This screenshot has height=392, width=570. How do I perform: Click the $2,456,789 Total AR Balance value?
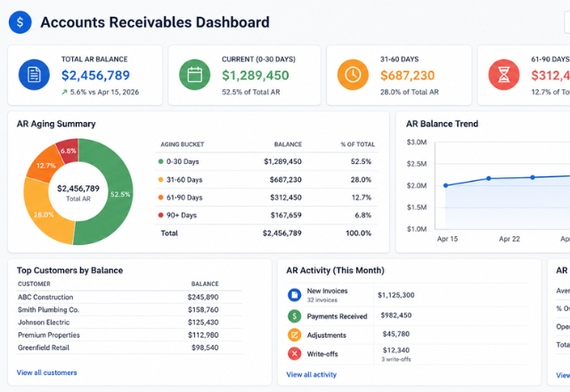point(95,75)
